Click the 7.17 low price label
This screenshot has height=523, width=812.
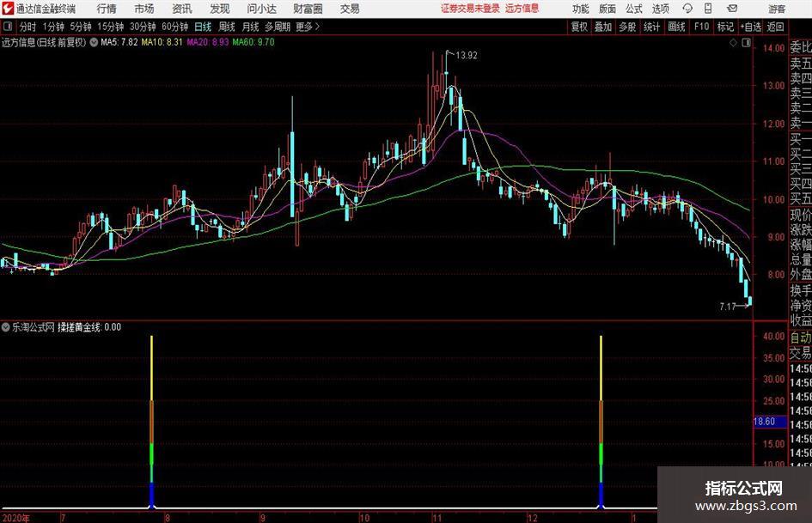coord(728,307)
